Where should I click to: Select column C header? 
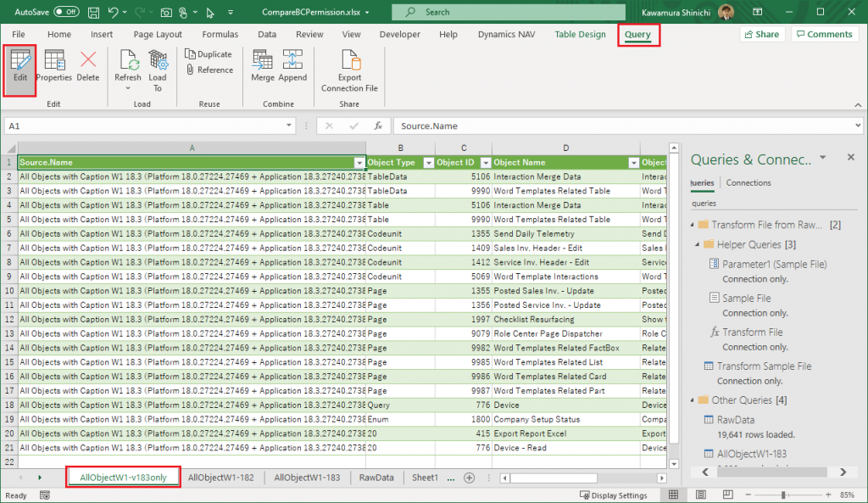point(464,148)
